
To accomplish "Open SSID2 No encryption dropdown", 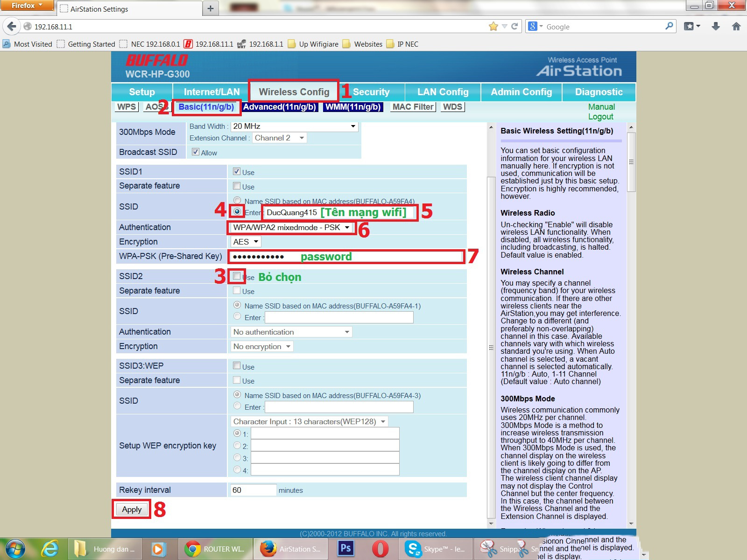I will (x=262, y=346).
